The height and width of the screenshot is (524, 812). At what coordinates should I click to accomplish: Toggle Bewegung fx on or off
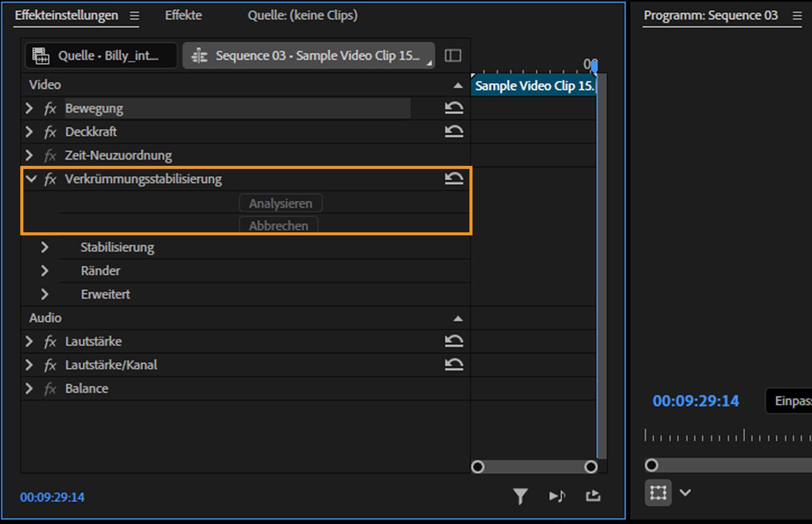point(50,108)
